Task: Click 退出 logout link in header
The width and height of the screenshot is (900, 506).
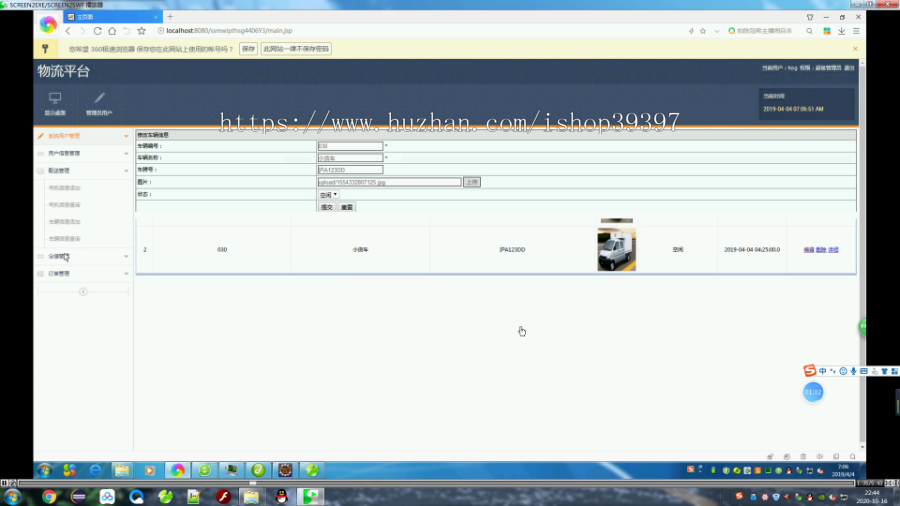Action: tap(849, 68)
